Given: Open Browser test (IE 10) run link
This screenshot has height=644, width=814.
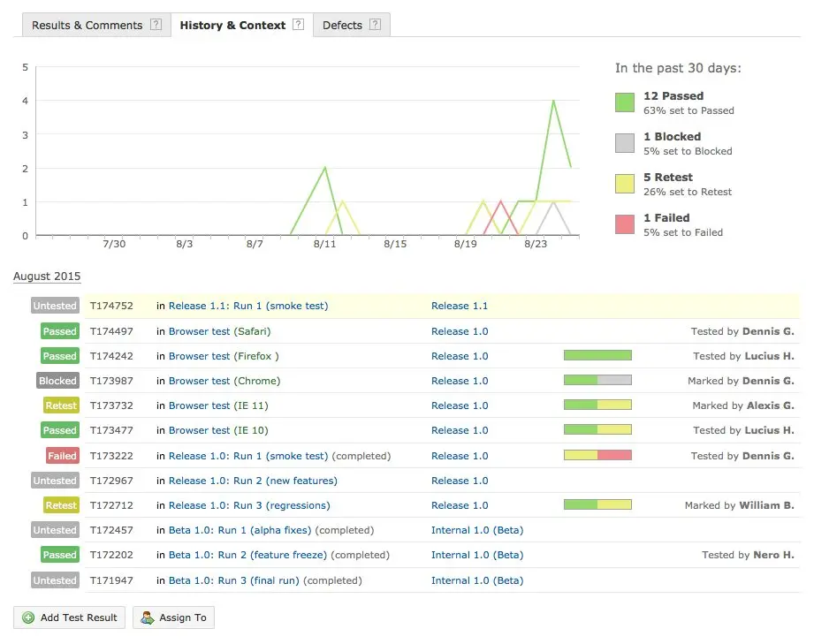Looking at the screenshot, I should [218, 430].
